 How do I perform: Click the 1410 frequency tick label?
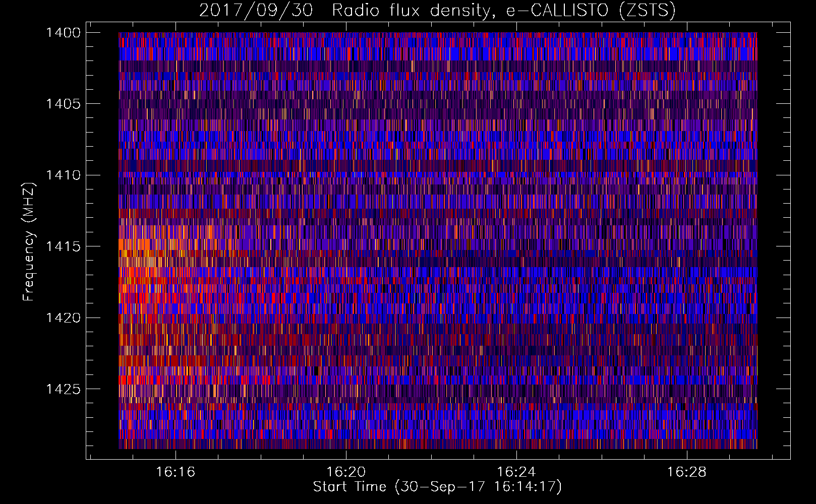tap(63, 175)
